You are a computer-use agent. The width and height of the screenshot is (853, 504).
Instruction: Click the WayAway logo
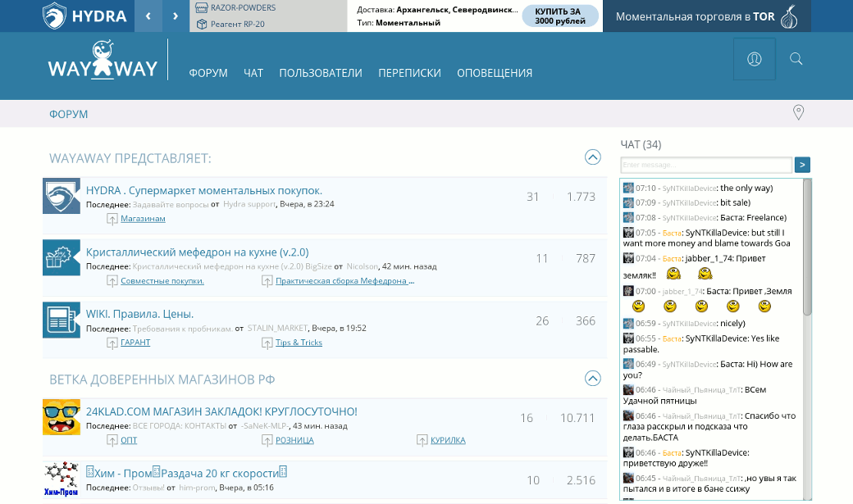(x=103, y=61)
